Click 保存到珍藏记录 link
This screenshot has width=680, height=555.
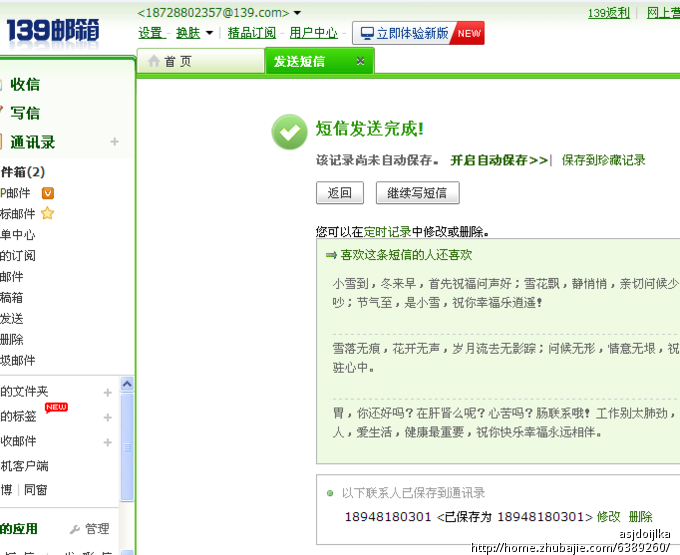coord(604,160)
